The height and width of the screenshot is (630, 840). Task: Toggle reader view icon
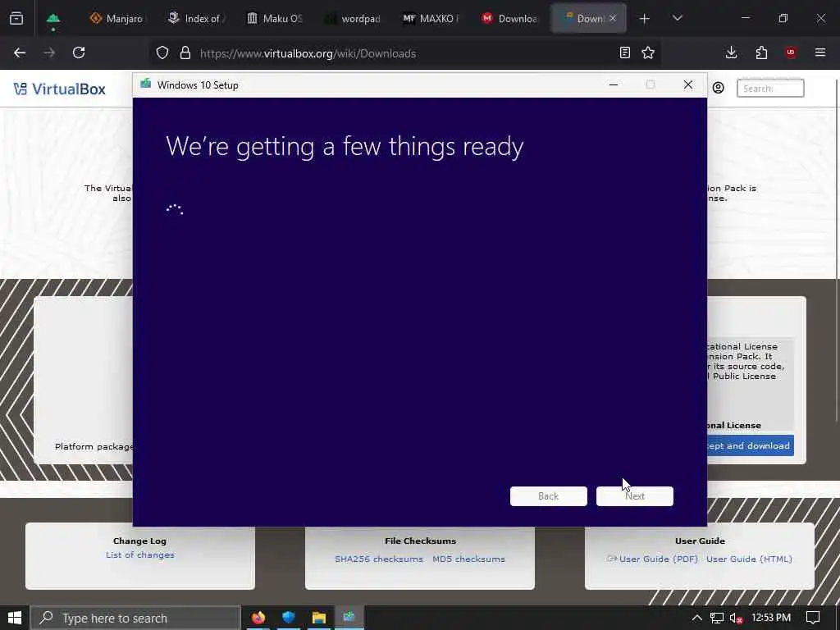tap(624, 52)
